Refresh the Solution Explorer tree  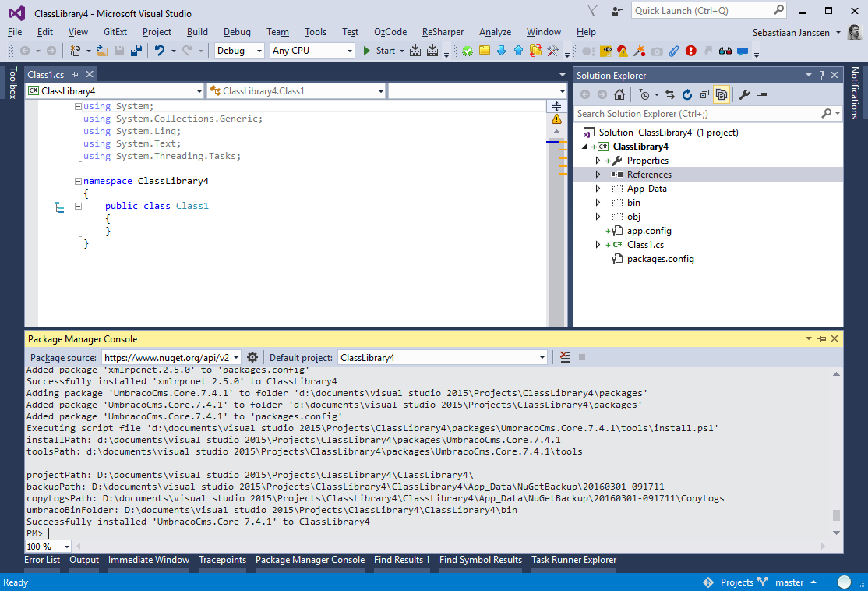[687, 94]
